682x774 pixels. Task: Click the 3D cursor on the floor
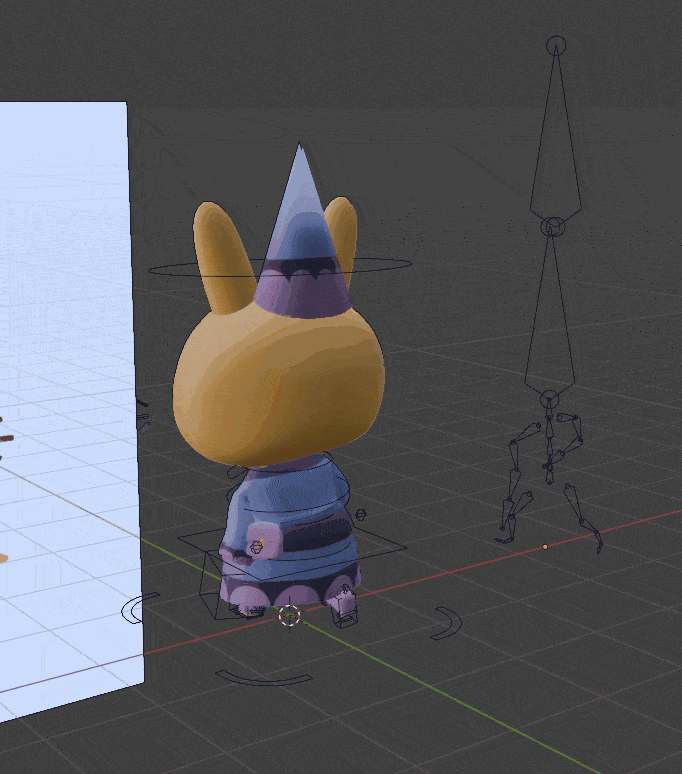point(289,616)
